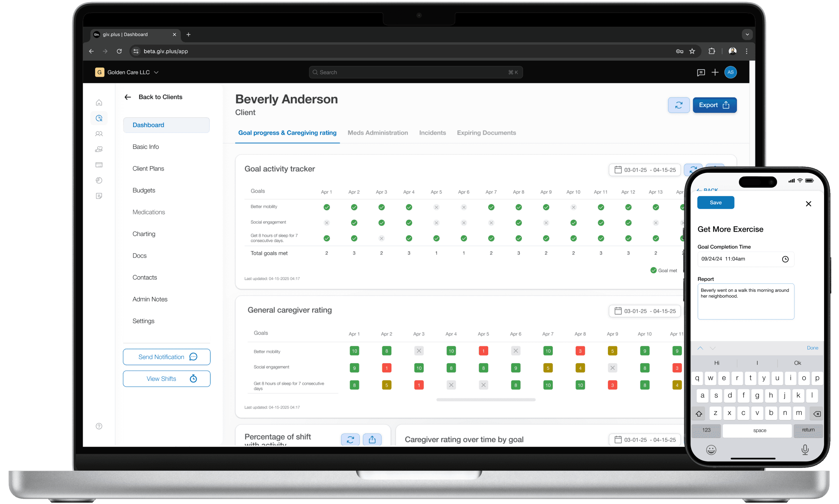Image resolution: width=839 pixels, height=504 pixels.
Task: Click the clock icon in Goal Completion Time
Action: (x=785, y=259)
